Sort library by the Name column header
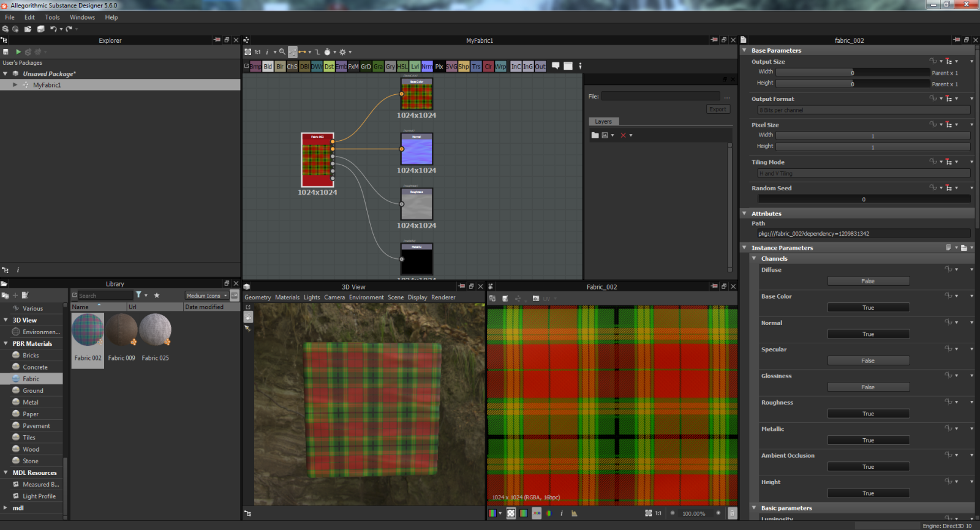 point(99,307)
